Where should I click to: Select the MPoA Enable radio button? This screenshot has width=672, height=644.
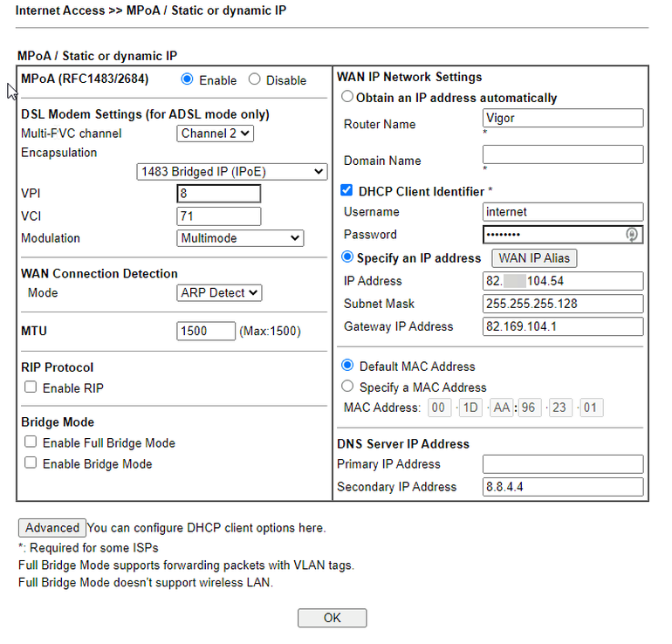[x=187, y=79]
